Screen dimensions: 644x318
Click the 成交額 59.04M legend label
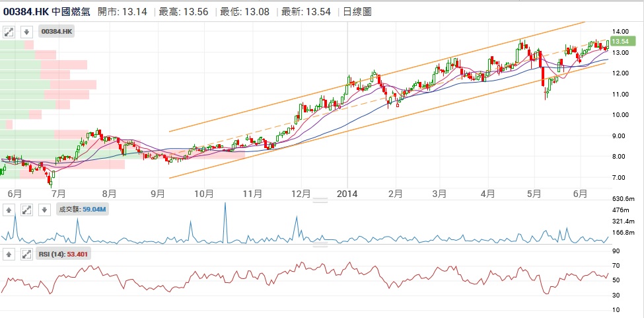(83, 210)
